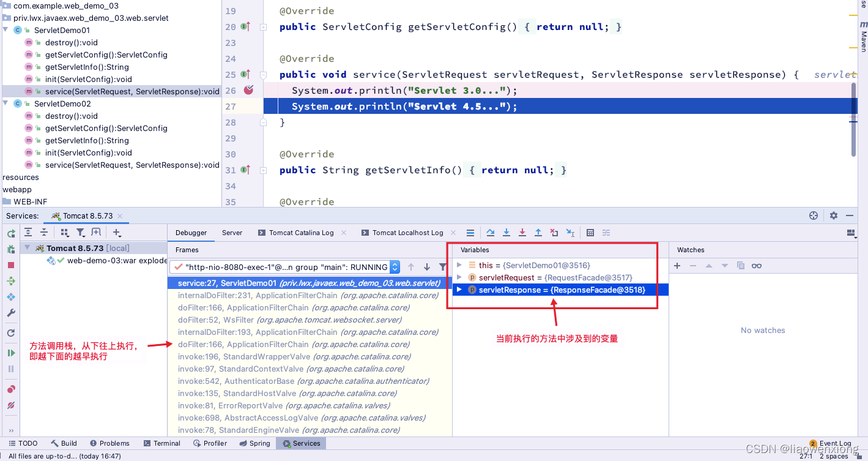Step Over in the debugger toolbar
This screenshot has height=461, width=868.
[x=491, y=233]
